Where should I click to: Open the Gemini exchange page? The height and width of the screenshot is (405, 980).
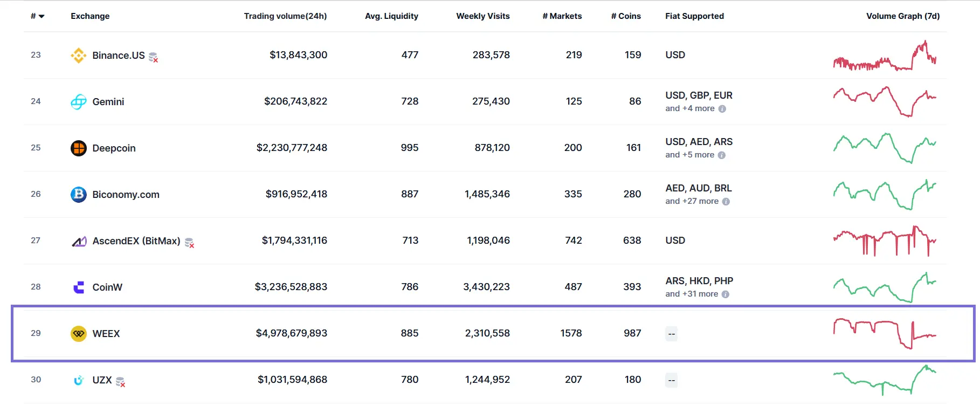coord(108,102)
